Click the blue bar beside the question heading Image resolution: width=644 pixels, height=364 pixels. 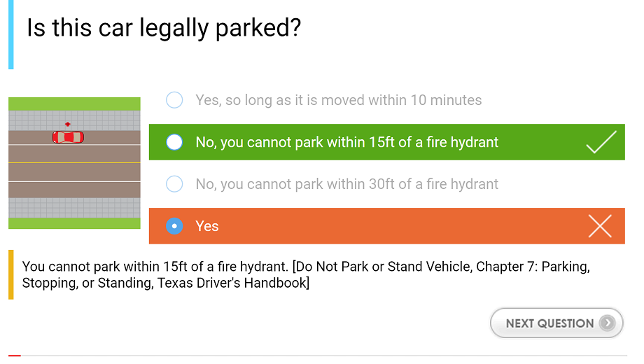pyautogui.click(x=10, y=35)
